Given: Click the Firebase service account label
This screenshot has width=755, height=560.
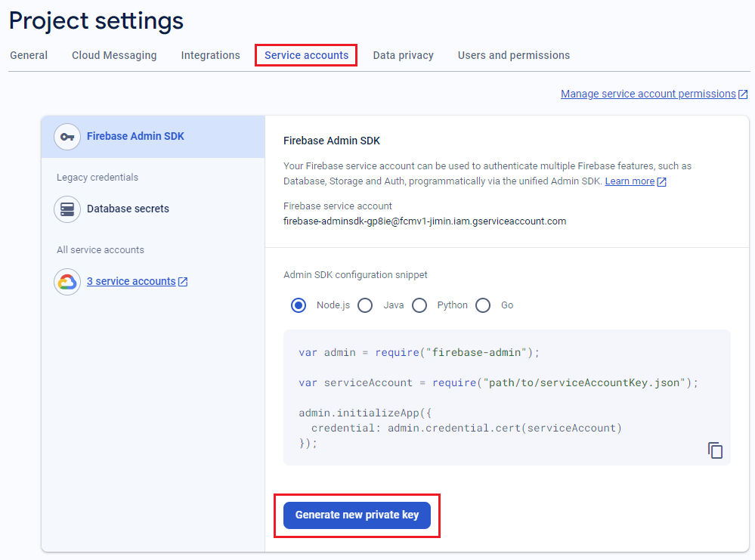Looking at the screenshot, I should pos(338,206).
